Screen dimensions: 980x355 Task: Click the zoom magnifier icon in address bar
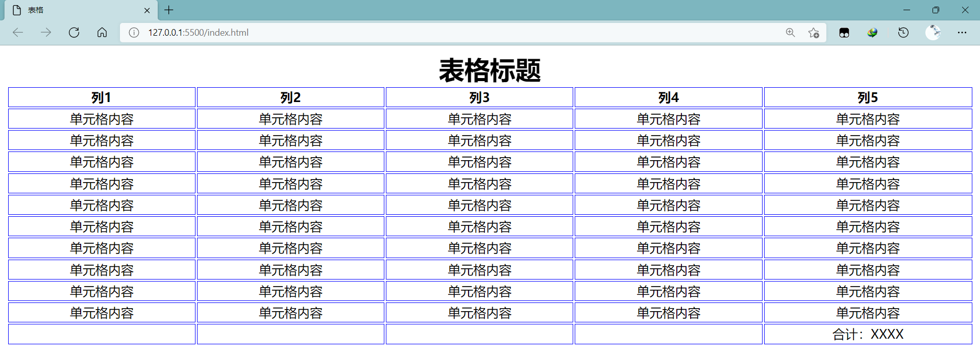pos(790,33)
